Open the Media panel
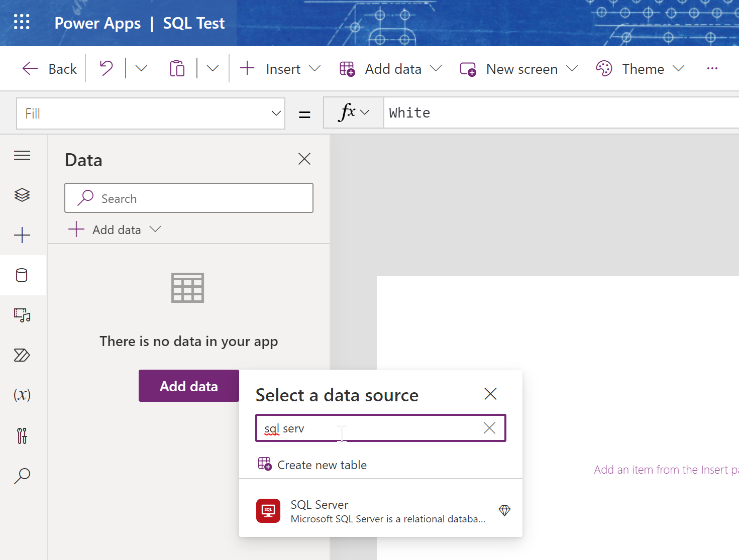This screenshot has width=739, height=560. [x=22, y=315]
